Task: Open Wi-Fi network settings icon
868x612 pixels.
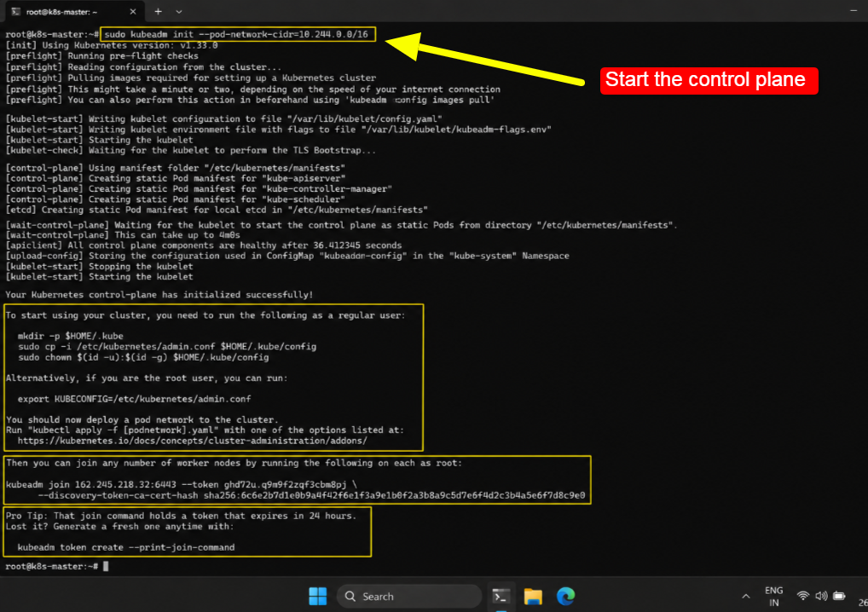Action: point(802,596)
